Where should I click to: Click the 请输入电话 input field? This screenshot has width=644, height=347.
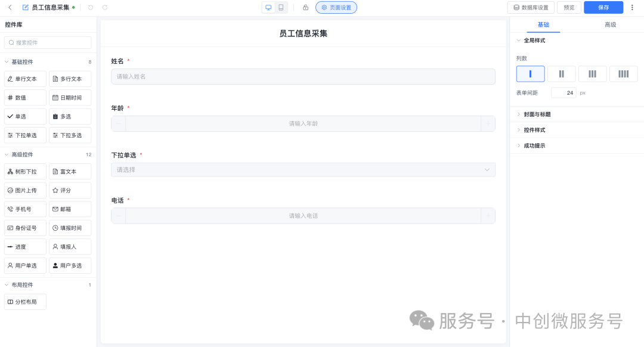(303, 216)
